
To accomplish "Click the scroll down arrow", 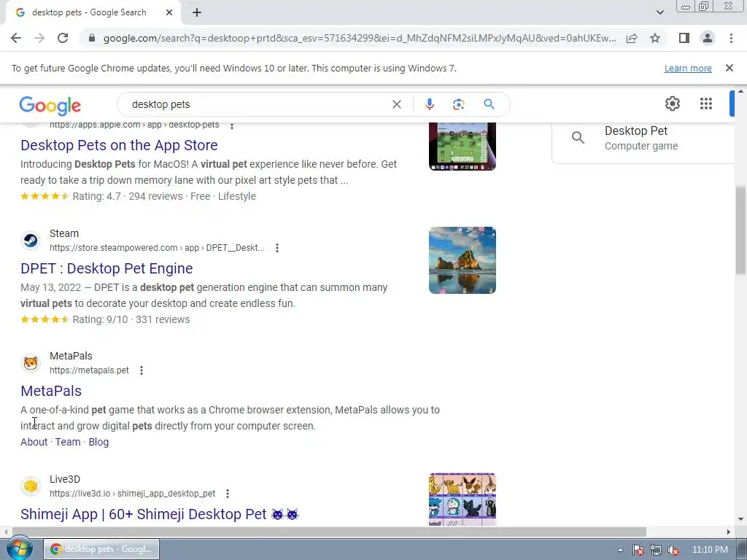I will [740, 519].
